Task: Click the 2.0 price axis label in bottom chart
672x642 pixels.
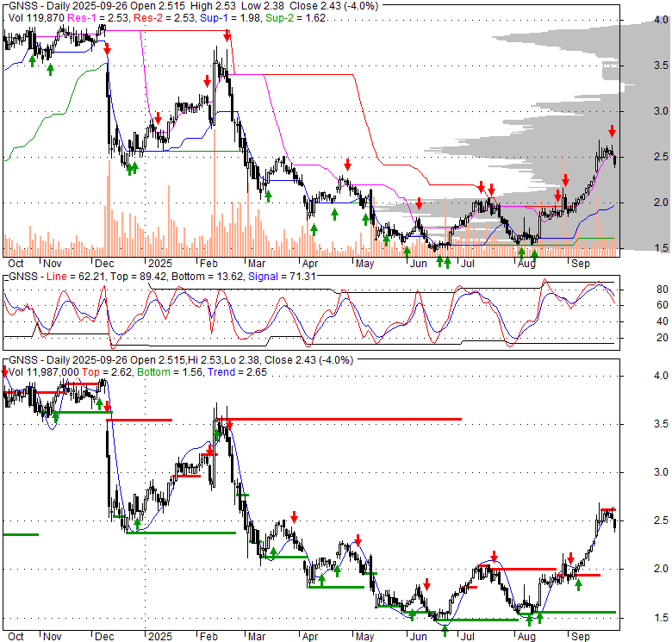Action: coord(661,569)
